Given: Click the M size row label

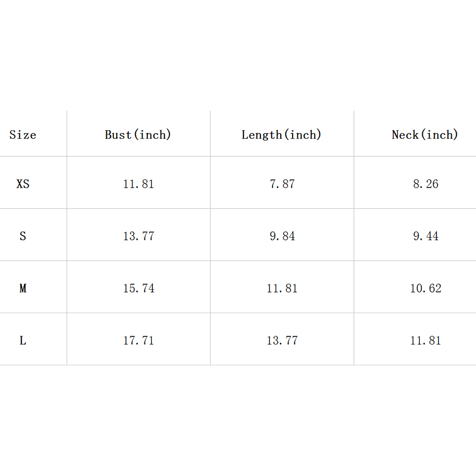Looking at the screenshot, I should coord(23,288).
